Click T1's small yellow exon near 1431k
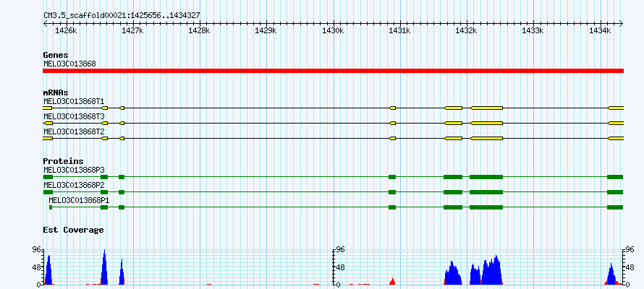 tap(392, 108)
